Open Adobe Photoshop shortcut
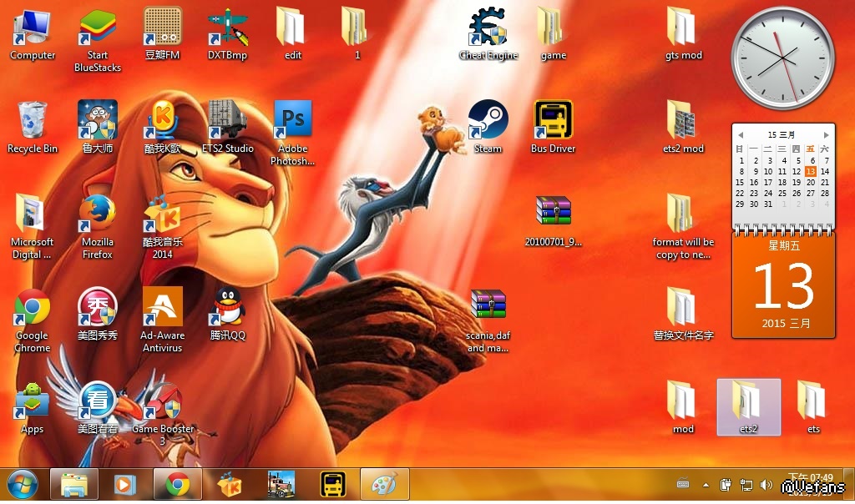Viewport: 855px width, 504px height. [292, 134]
